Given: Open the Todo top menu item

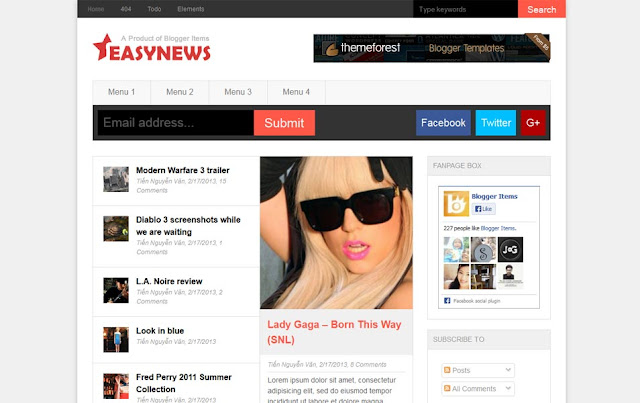Looking at the screenshot, I should point(154,9).
